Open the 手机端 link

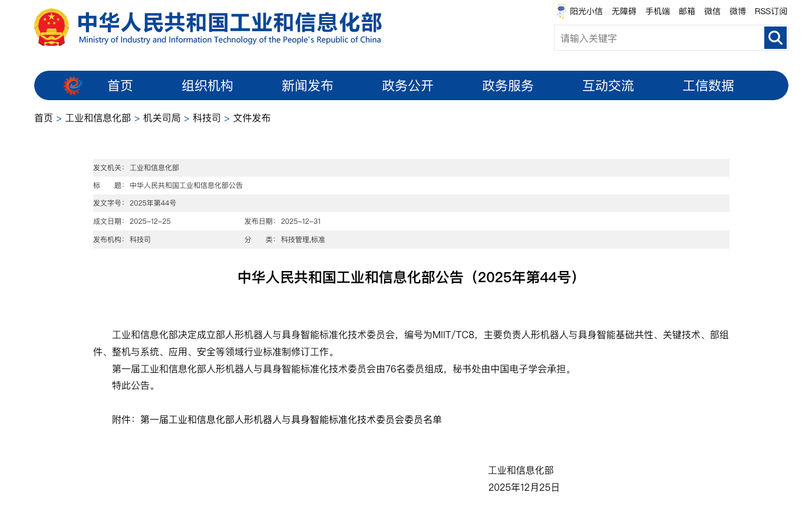pyautogui.click(x=657, y=11)
